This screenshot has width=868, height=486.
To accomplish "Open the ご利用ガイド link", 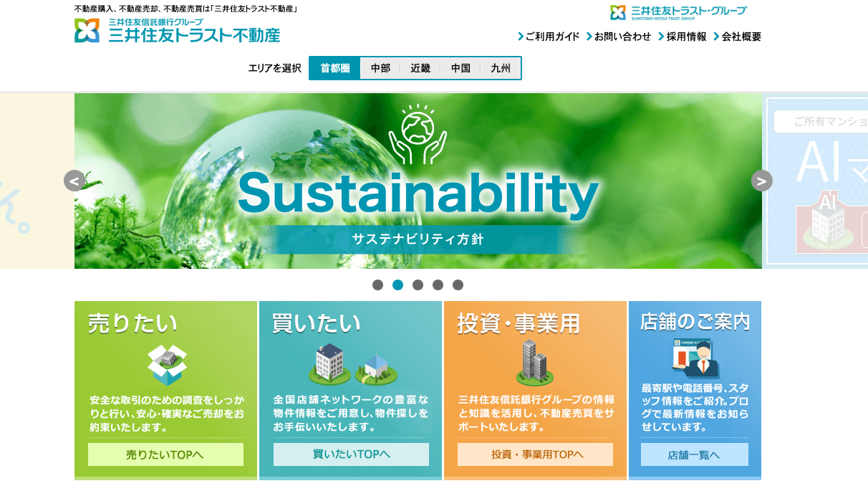I will pos(549,37).
